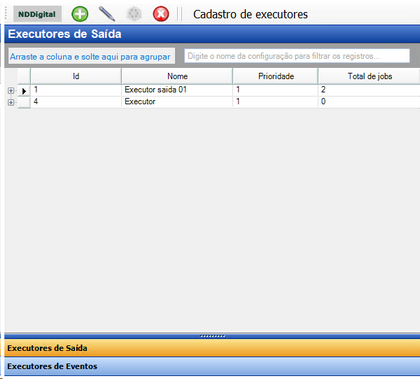Click the 'Cadastro de executores' title
The width and height of the screenshot is (420, 379).
click(x=250, y=14)
